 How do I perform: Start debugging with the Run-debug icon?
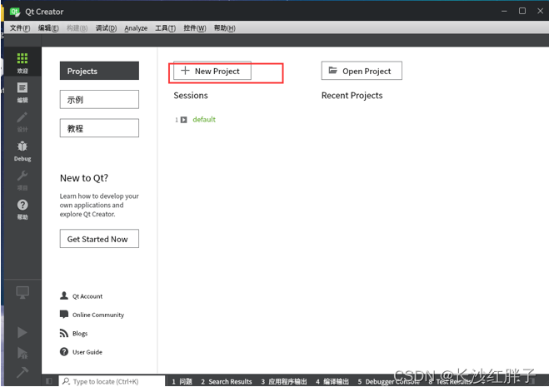[x=22, y=353]
